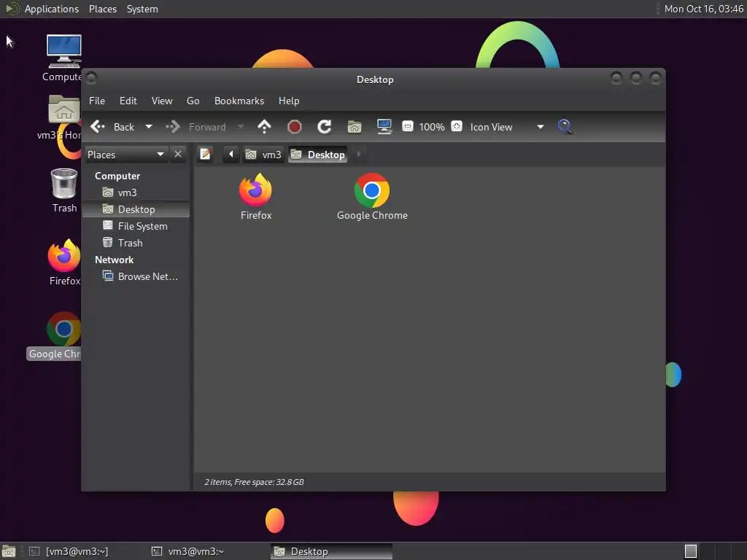The image size is (747, 560).
Task: Select the Google Chrome file in the folder view
Action: [372, 197]
